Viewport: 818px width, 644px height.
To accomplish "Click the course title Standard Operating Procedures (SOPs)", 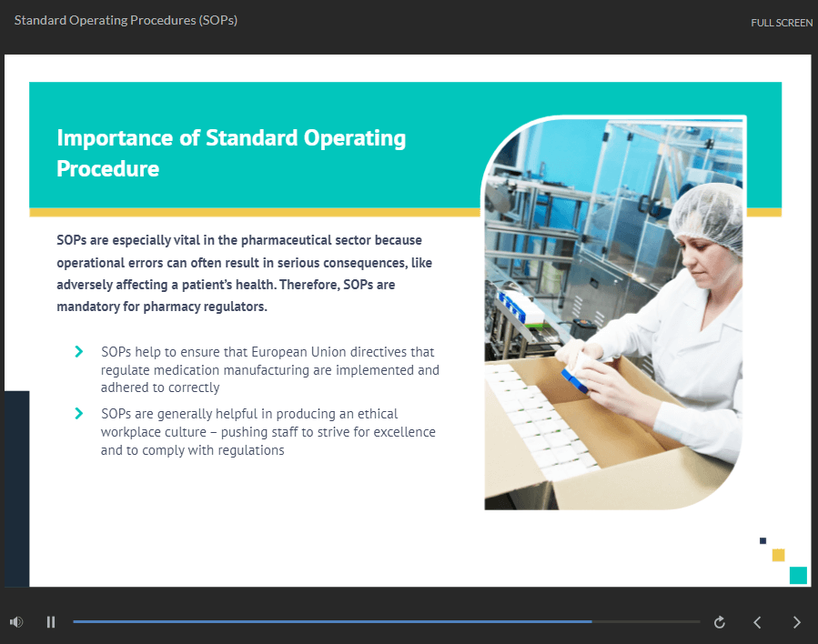I will pos(126,20).
